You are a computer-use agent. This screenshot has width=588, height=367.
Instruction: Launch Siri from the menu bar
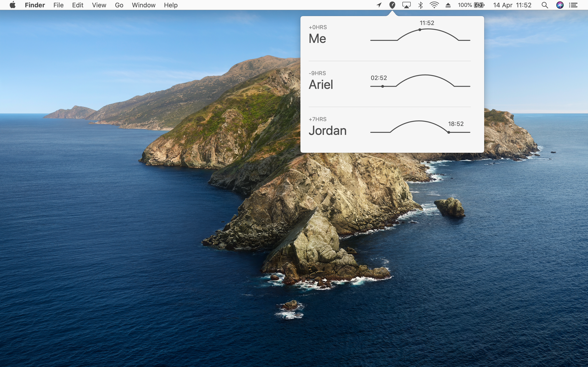click(560, 5)
